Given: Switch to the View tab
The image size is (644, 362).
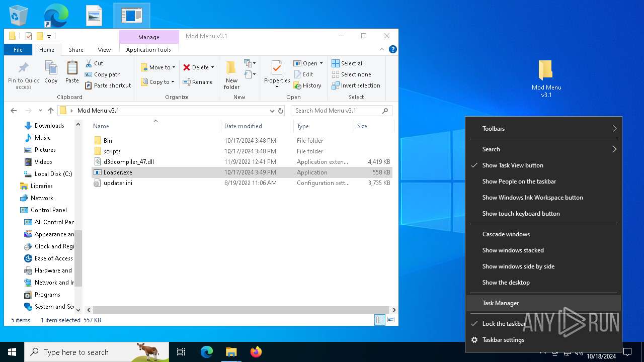Looking at the screenshot, I should click(104, 50).
